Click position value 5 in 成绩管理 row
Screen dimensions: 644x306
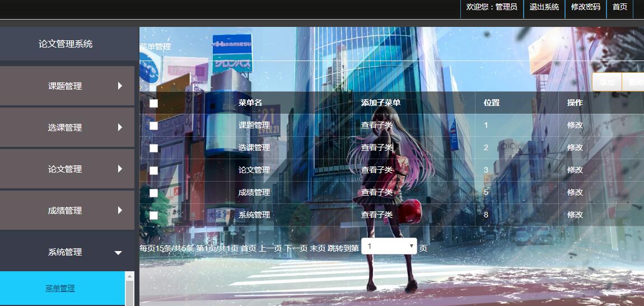click(x=486, y=192)
